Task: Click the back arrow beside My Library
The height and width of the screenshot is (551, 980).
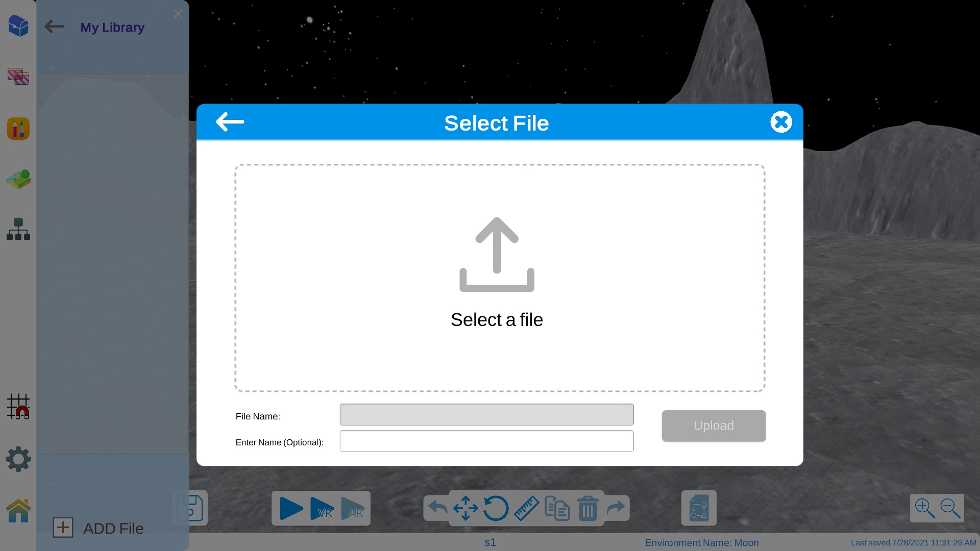Action: (x=54, y=27)
